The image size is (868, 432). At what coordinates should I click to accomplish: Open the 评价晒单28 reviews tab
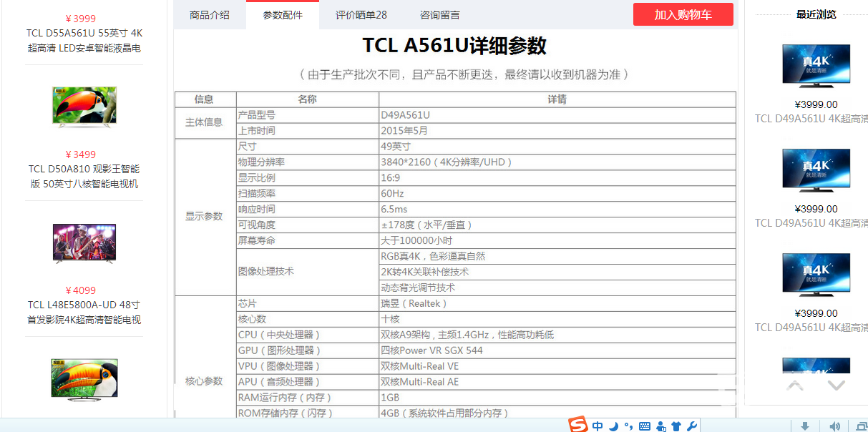(x=361, y=14)
